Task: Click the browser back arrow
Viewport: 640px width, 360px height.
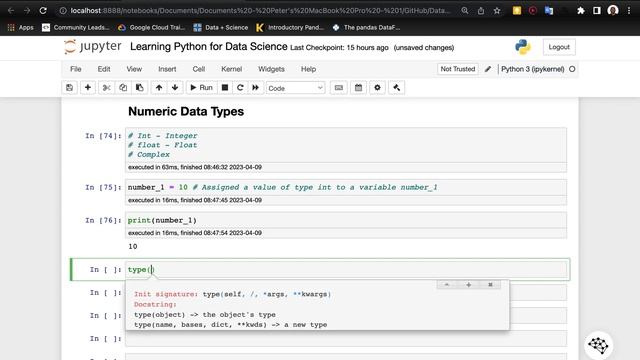Action: pyautogui.click(x=11, y=11)
